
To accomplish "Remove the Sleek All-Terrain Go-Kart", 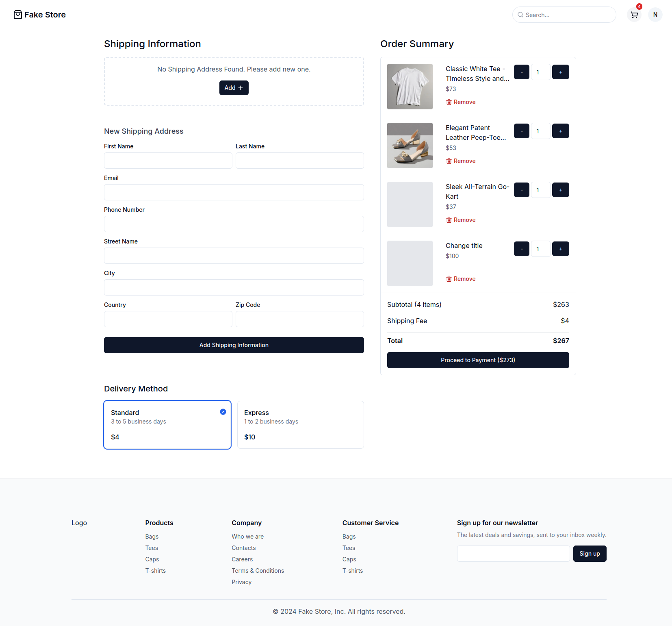I will (x=461, y=220).
